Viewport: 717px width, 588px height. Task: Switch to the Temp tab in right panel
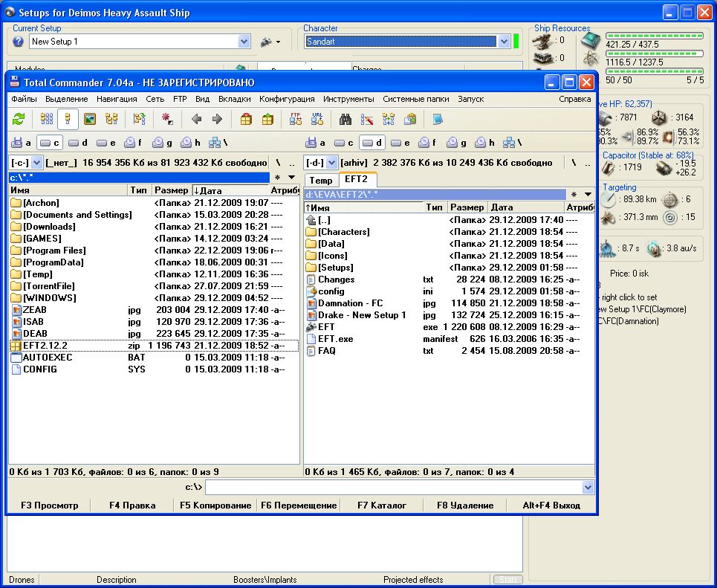321,180
